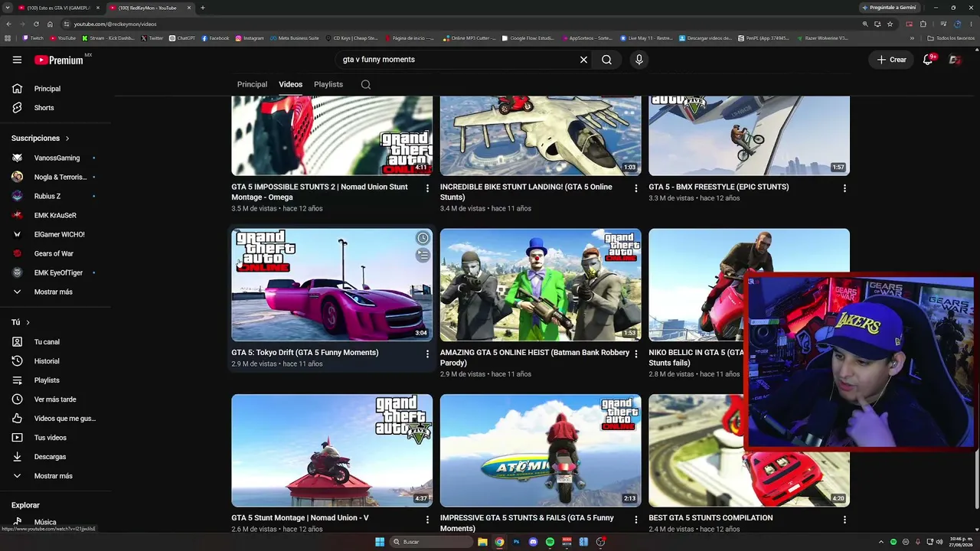The image size is (980, 551).
Task: Select the channel's Videos tab
Action: pyautogui.click(x=290, y=84)
